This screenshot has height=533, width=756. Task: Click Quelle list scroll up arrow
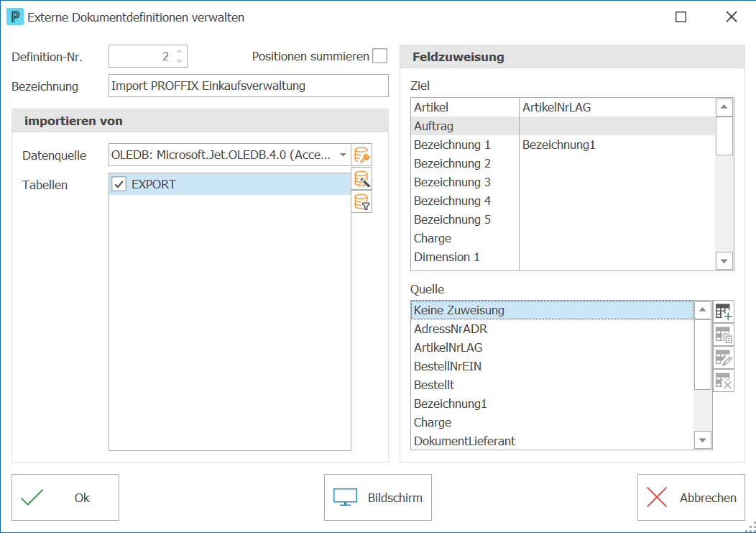pyautogui.click(x=703, y=309)
